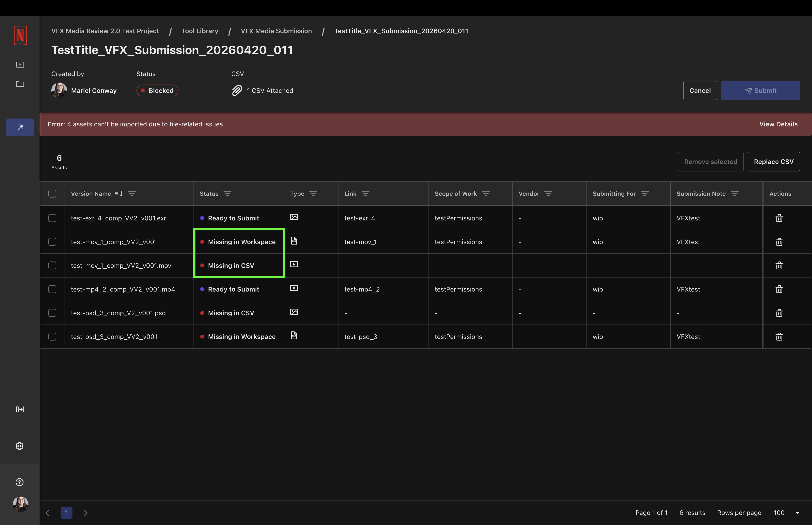Click the video type icon for test-mp4_2 row
The width and height of the screenshot is (812, 525).
tap(294, 288)
